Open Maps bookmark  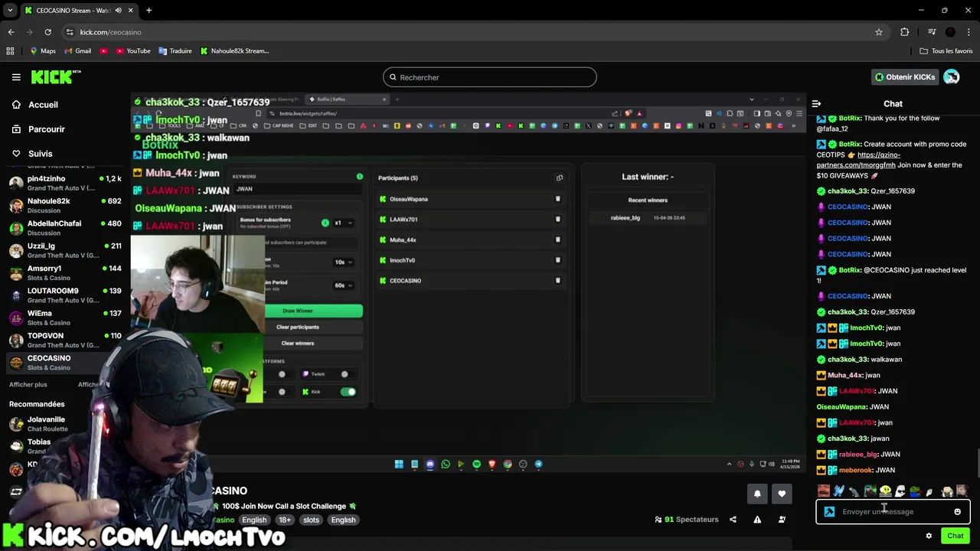[x=42, y=51]
